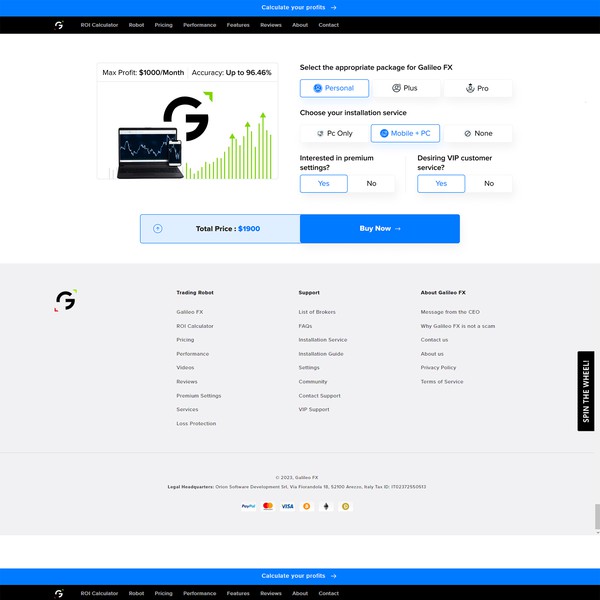Click the up-arrow circle icon beside Total Price

[158, 228]
